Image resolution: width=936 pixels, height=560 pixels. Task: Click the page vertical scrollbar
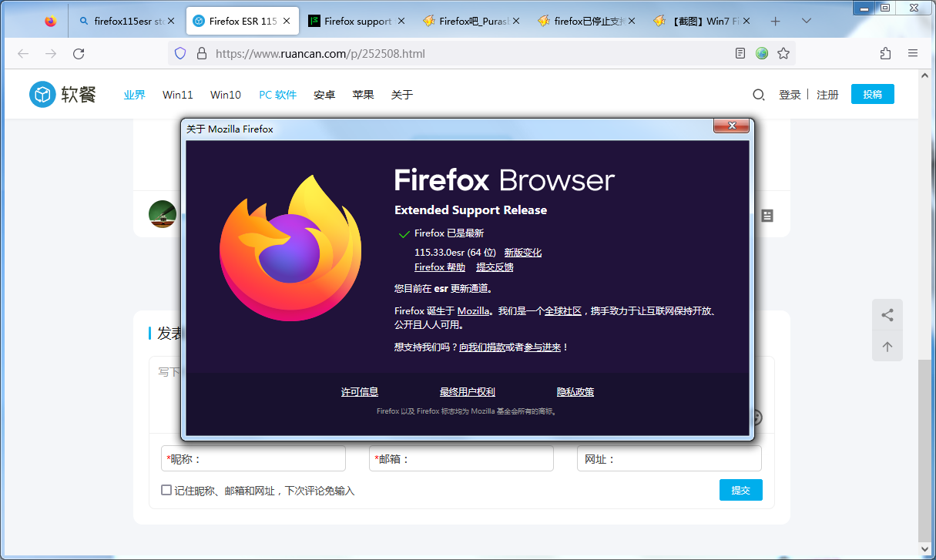[925, 447]
